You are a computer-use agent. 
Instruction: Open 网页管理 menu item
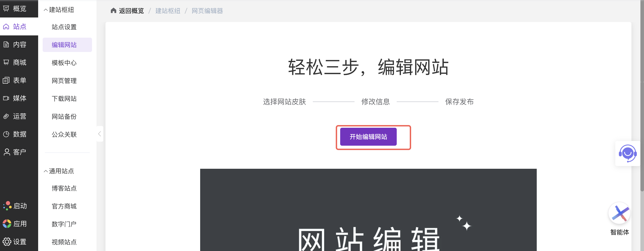(x=64, y=81)
